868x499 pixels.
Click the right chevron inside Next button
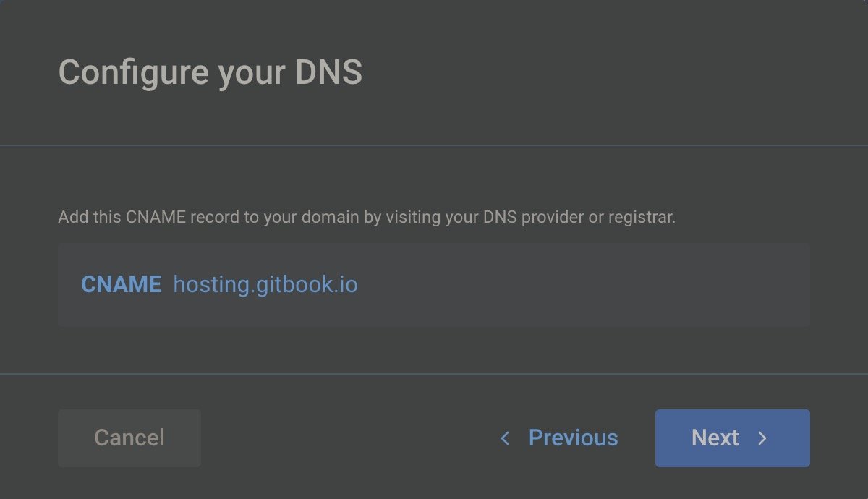point(762,438)
